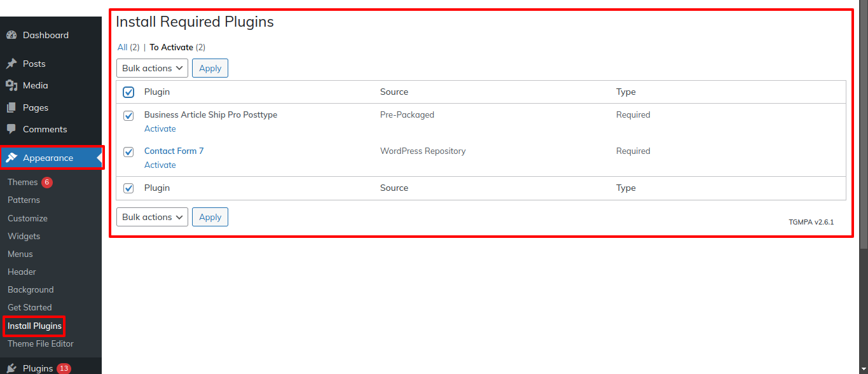The width and height of the screenshot is (868, 374).
Task: Open the Install Plugins submenu item
Action: 34,326
